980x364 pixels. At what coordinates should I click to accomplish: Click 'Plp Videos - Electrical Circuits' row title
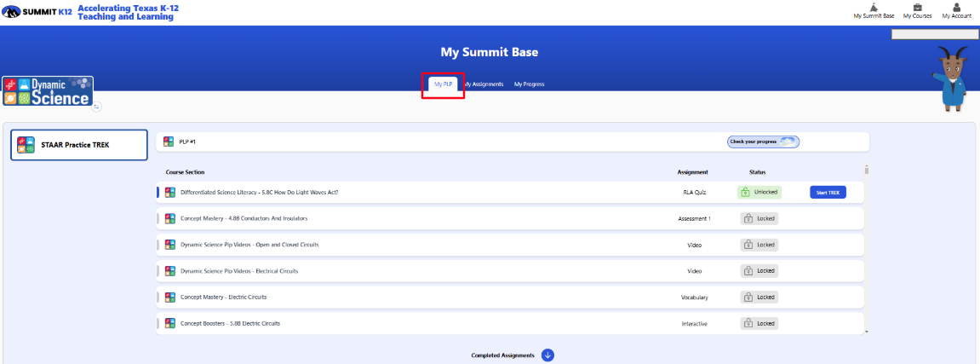click(x=239, y=271)
